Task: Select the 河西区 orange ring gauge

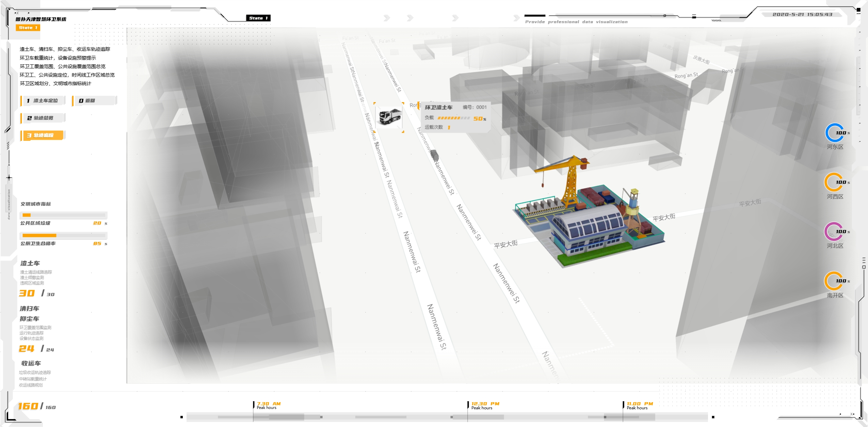Action: coord(834,182)
